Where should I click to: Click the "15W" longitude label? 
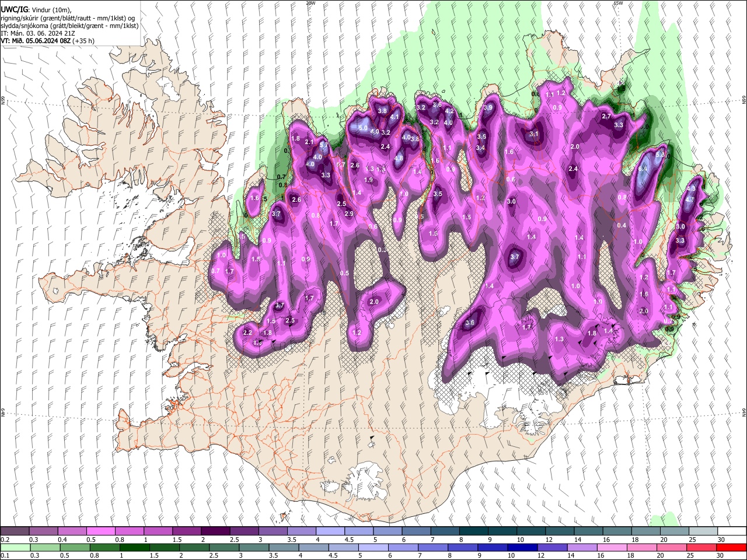click(618, 3)
